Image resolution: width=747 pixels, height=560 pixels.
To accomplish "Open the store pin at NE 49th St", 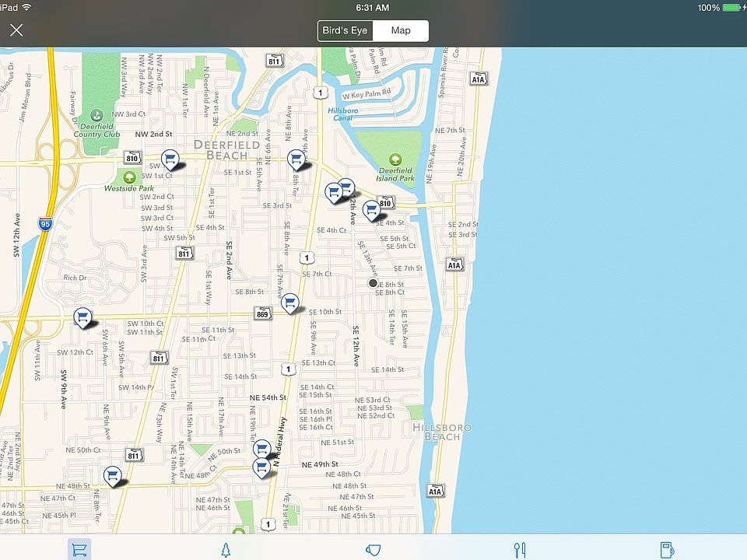I will point(261,467).
